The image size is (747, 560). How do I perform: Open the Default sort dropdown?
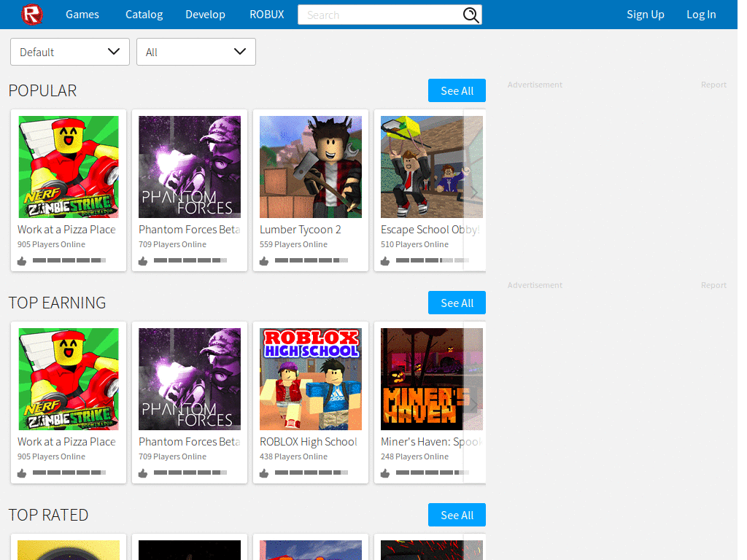coord(70,52)
